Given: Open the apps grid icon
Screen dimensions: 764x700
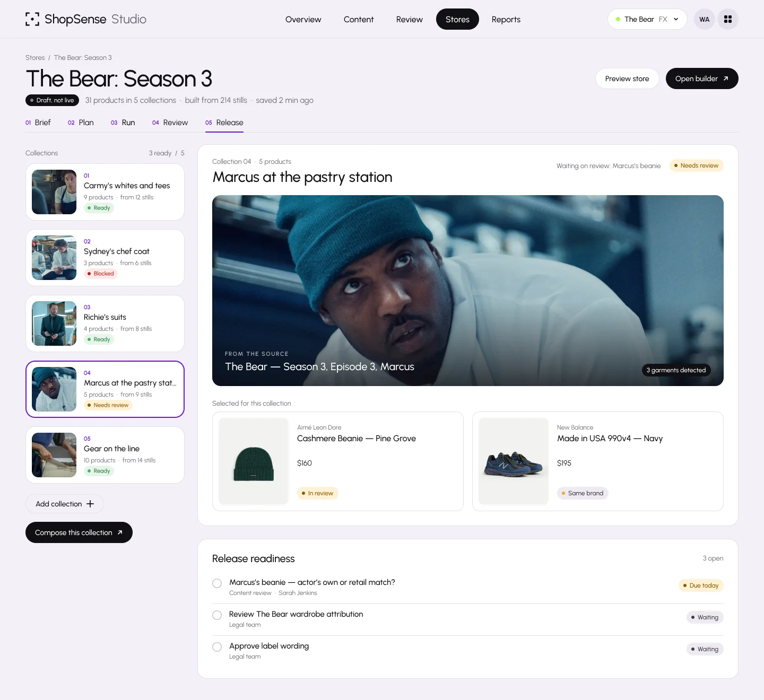Looking at the screenshot, I should 728,19.
